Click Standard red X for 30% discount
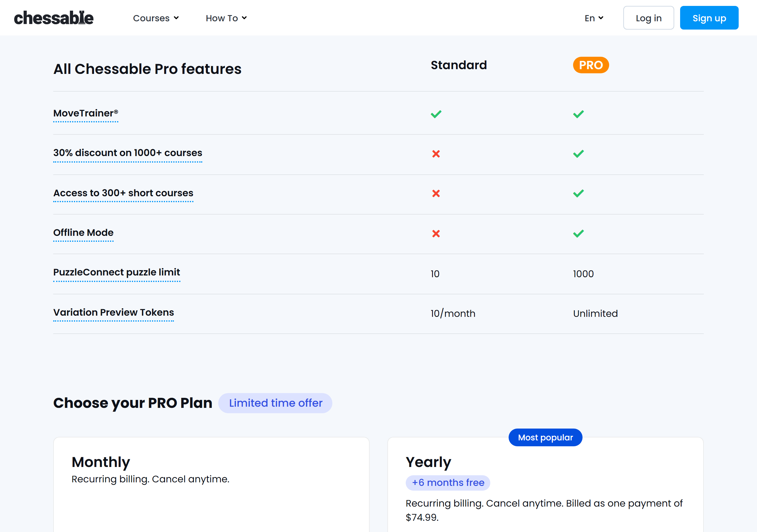Viewport: 757px width, 532px height. [x=436, y=154]
